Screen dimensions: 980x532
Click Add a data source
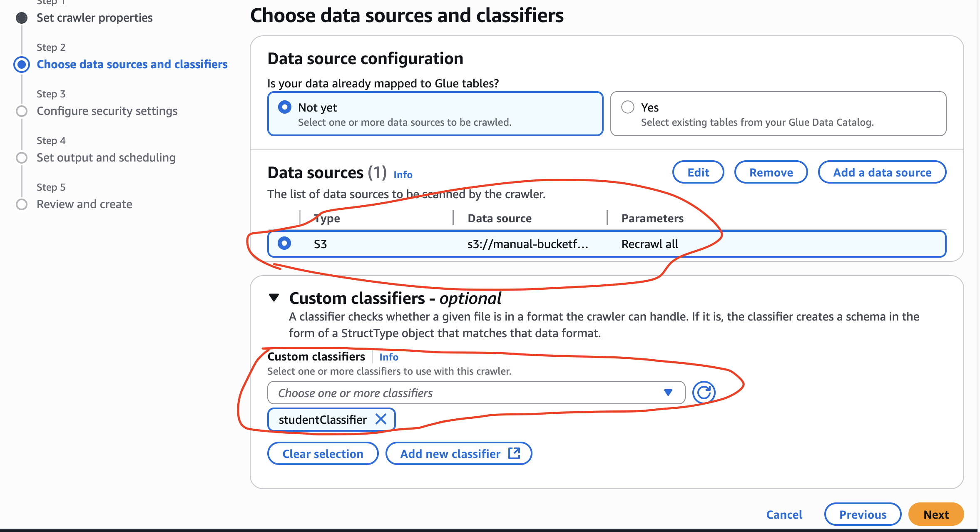click(882, 172)
